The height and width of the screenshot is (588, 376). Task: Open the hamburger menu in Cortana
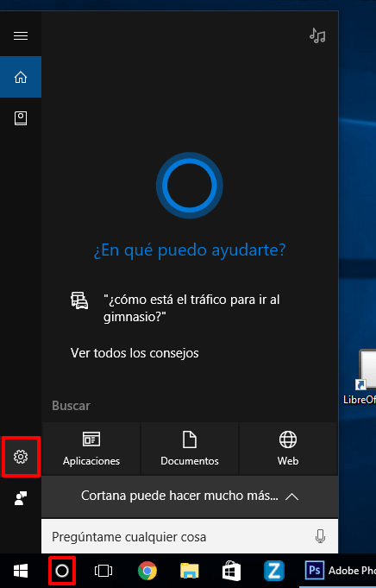(x=21, y=35)
